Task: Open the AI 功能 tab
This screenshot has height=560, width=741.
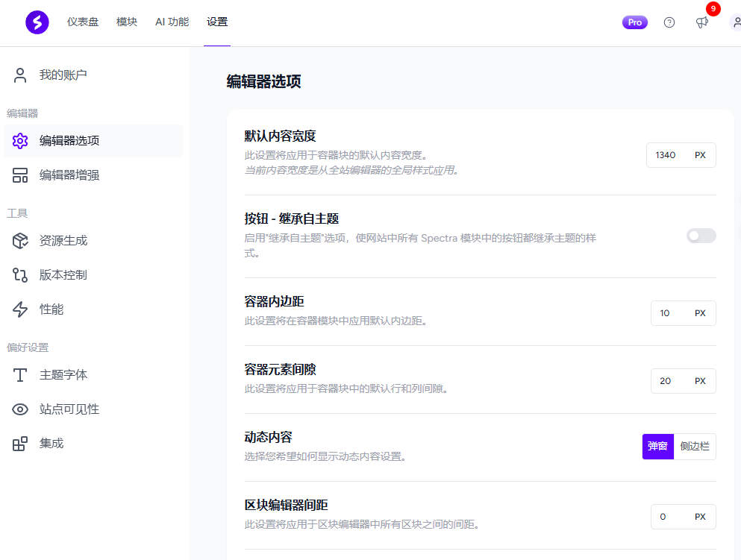Action: pyautogui.click(x=172, y=22)
